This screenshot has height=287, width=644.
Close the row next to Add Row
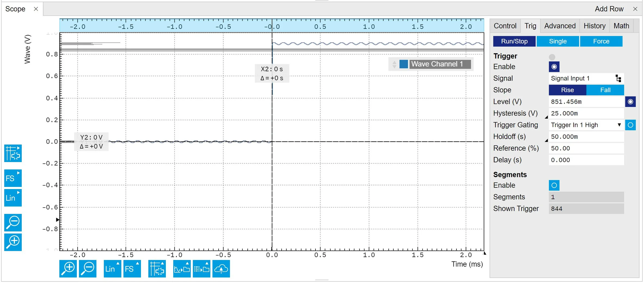[635, 9]
